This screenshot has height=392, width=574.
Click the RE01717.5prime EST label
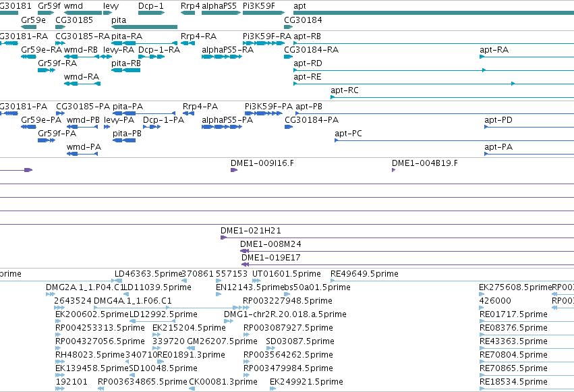pyautogui.click(x=513, y=314)
